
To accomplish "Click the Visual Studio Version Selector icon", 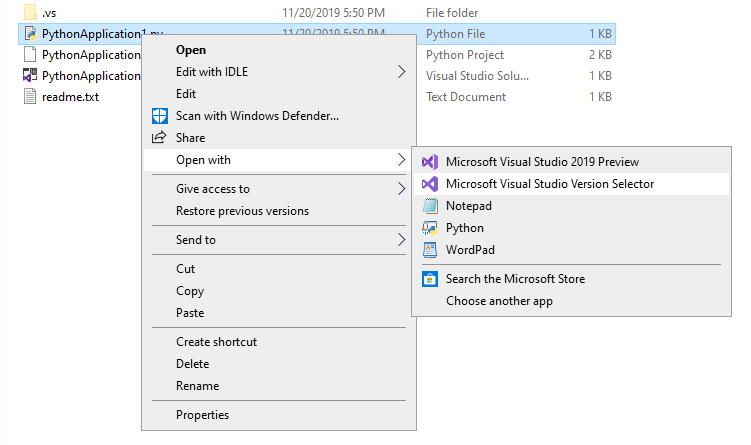I will tap(430, 184).
